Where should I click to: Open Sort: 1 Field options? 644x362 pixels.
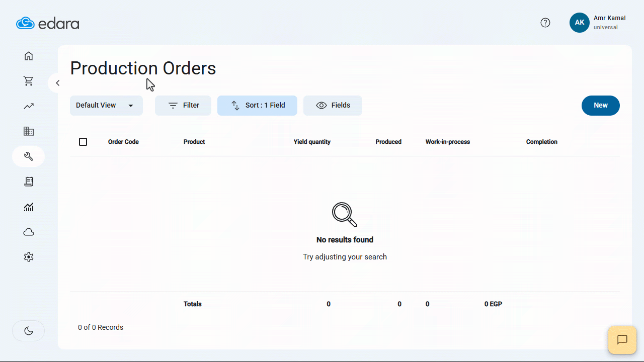click(257, 106)
